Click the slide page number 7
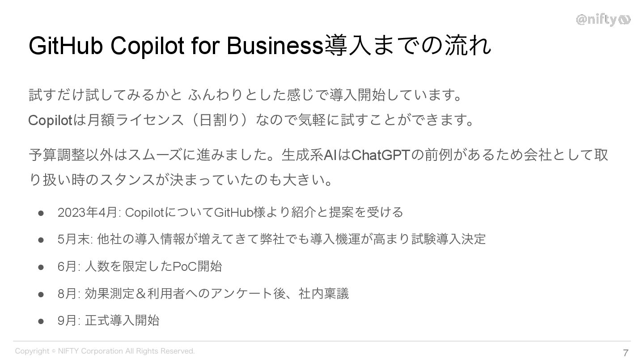Screen dimensions: 644x362 (x=626, y=352)
